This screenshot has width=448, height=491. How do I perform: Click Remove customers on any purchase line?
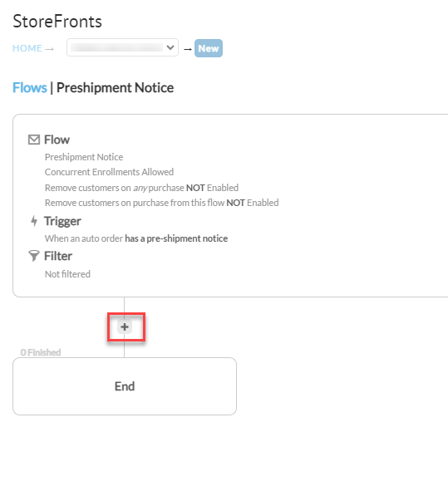141,188
